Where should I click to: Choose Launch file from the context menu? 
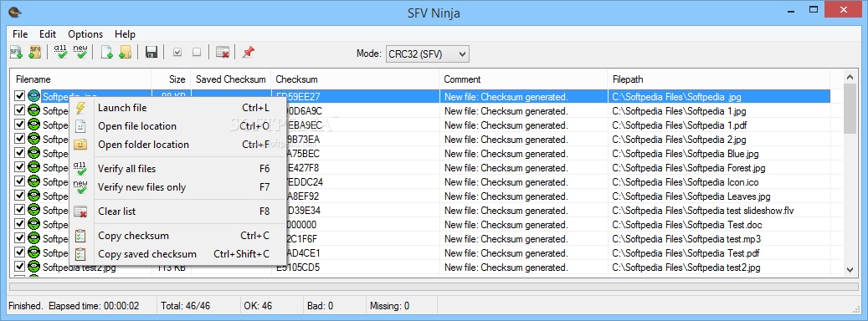(x=177, y=108)
